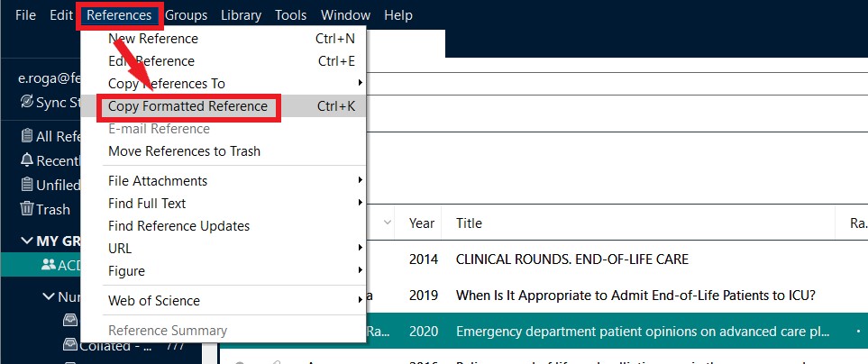
Task: Sort by the Year column header
Action: coord(421,223)
